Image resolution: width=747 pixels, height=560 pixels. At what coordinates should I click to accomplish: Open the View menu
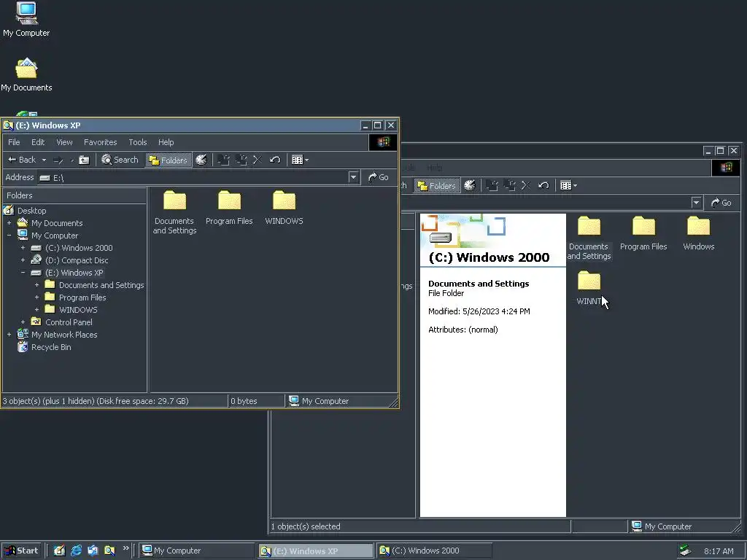pos(64,142)
